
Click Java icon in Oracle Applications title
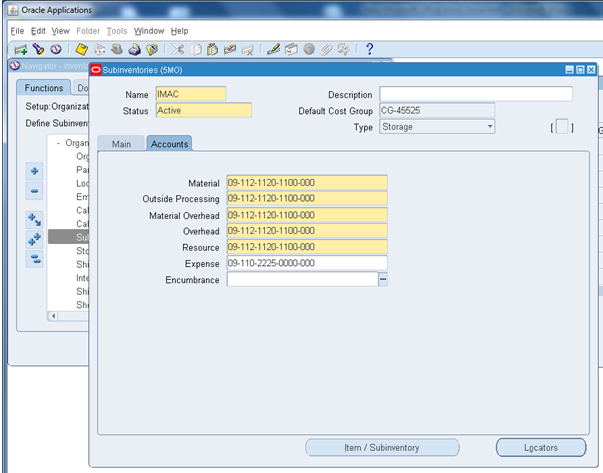point(13,10)
